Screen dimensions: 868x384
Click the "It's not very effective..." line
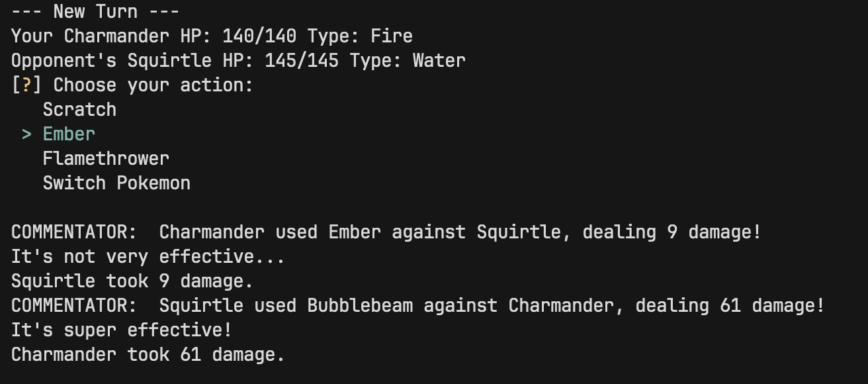coord(148,256)
